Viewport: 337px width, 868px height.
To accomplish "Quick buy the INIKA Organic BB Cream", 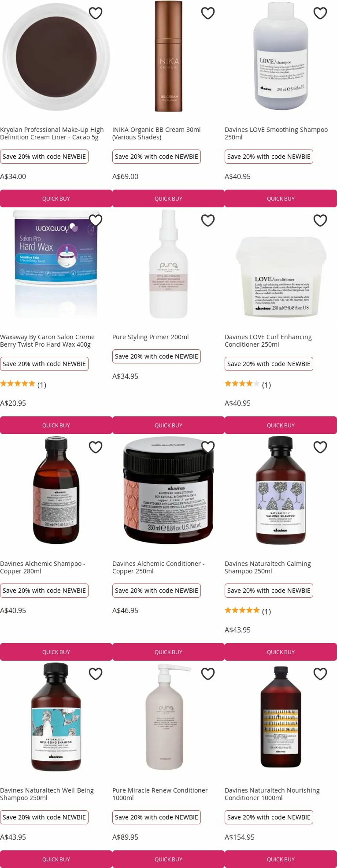I will pyautogui.click(x=168, y=198).
